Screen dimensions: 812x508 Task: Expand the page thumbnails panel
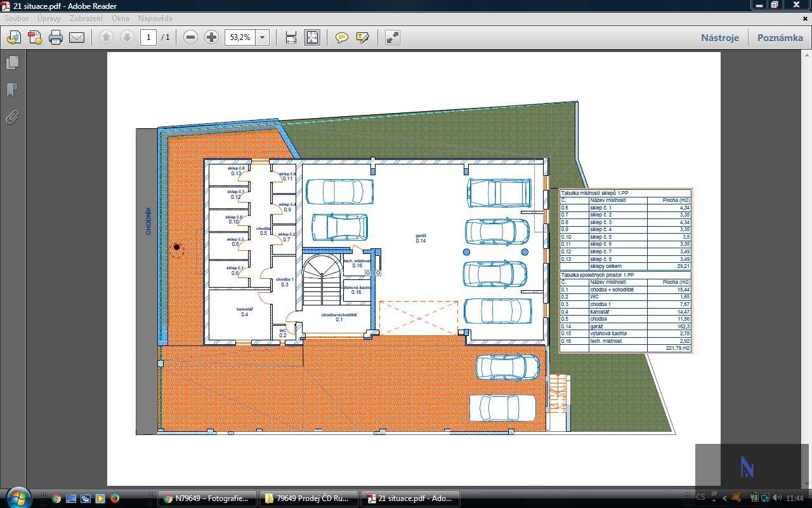pyautogui.click(x=12, y=62)
